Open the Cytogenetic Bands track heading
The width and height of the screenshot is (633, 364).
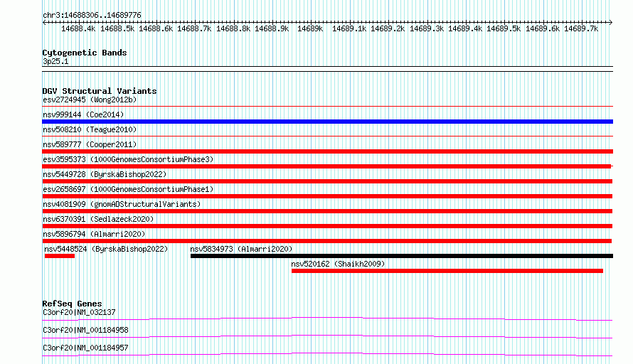pos(85,53)
